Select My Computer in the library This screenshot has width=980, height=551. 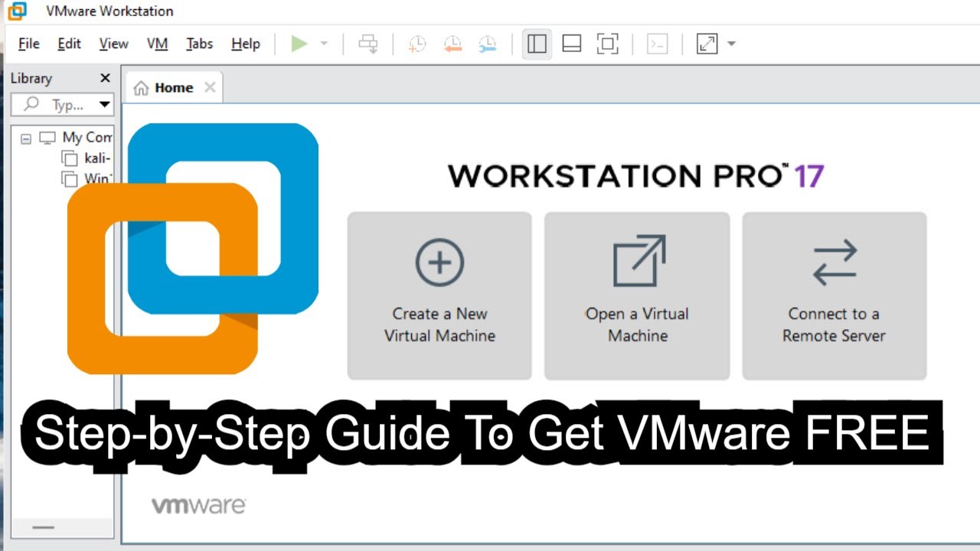click(x=87, y=138)
